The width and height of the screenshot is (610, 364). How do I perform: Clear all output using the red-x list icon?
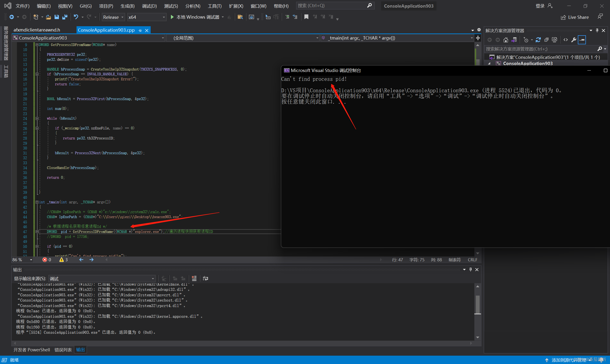(x=194, y=278)
